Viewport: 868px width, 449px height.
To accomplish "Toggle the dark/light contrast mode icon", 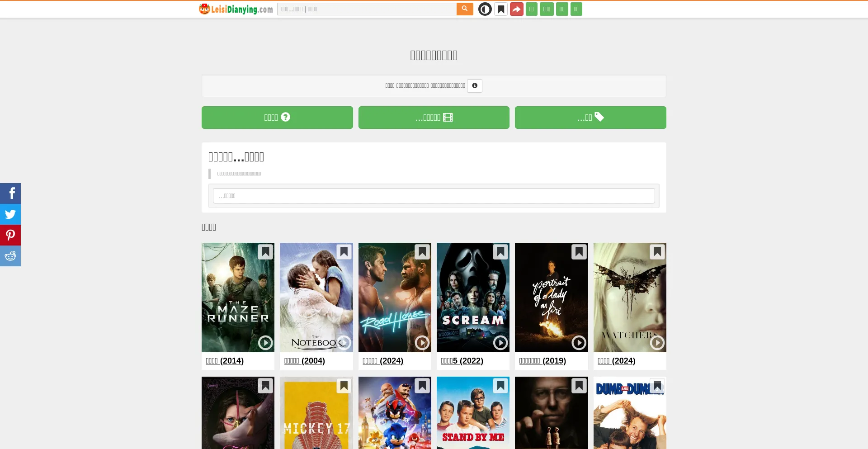I will pos(485,9).
